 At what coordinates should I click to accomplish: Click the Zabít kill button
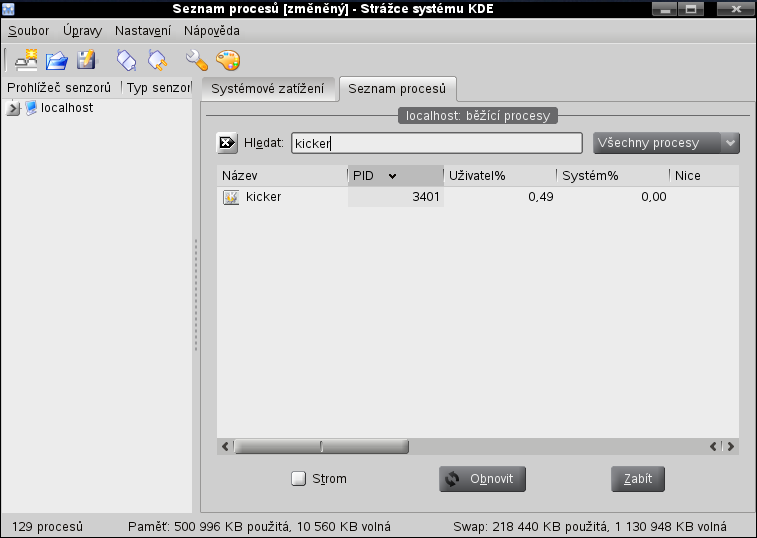[x=638, y=479]
